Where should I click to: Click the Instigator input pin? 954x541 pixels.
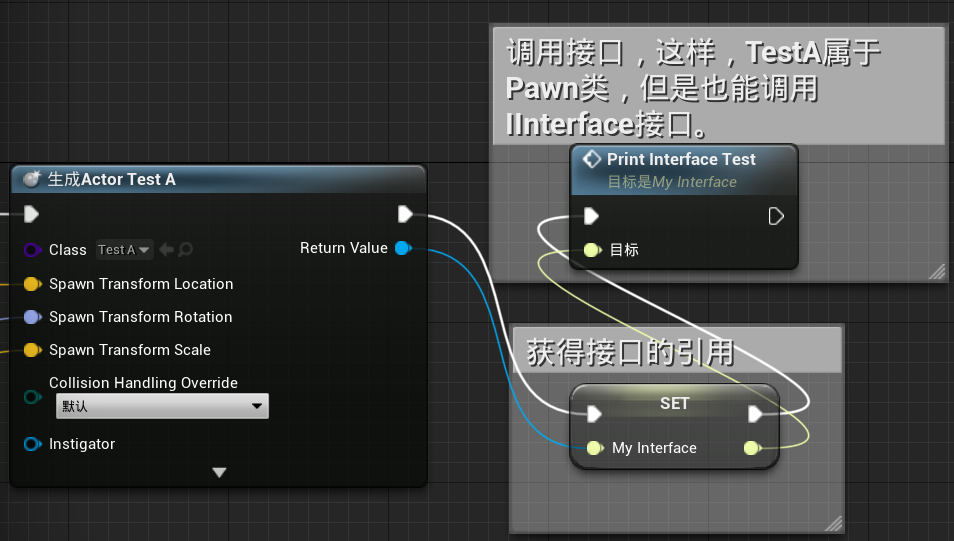[x=32, y=444]
